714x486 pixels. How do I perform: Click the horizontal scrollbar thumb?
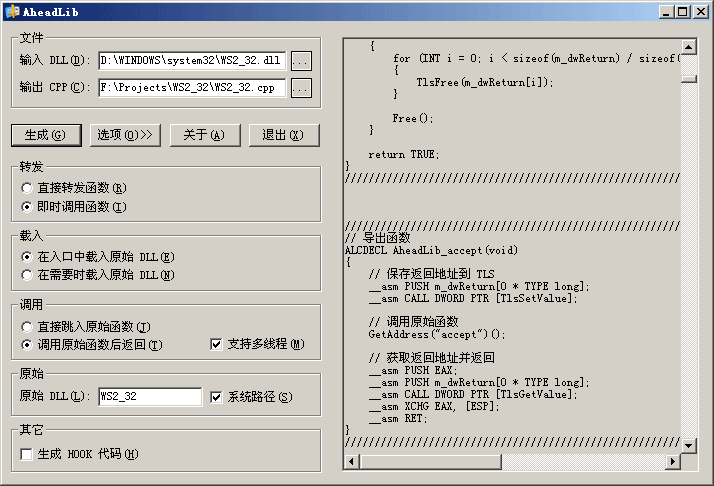[430, 462]
